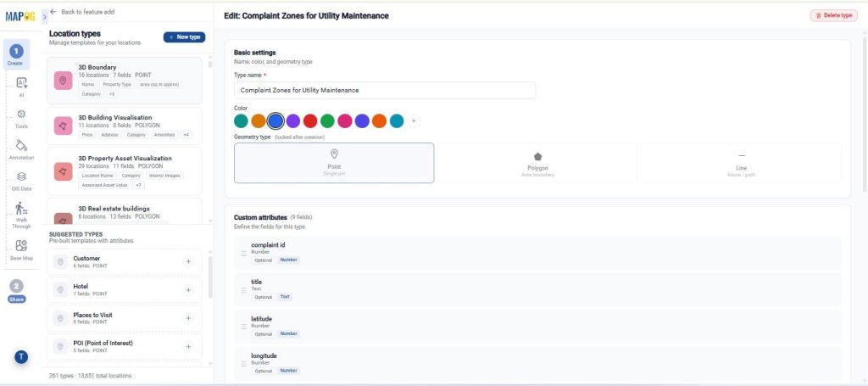Open the Share step numbered 2

(16, 291)
